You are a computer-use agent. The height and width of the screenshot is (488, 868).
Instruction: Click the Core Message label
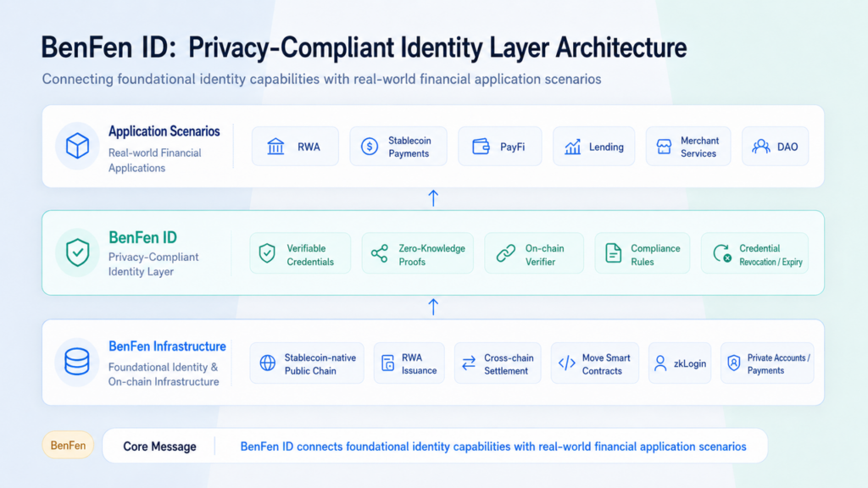click(159, 446)
